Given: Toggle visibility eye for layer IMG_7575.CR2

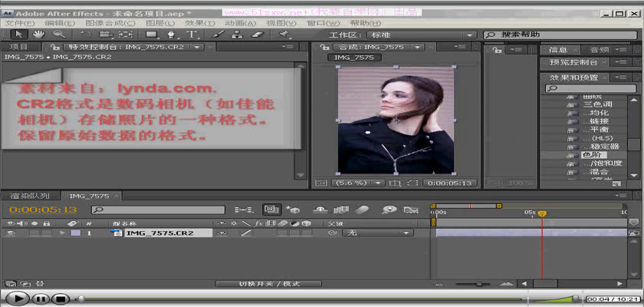Looking at the screenshot, I should click(x=10, y=233).
